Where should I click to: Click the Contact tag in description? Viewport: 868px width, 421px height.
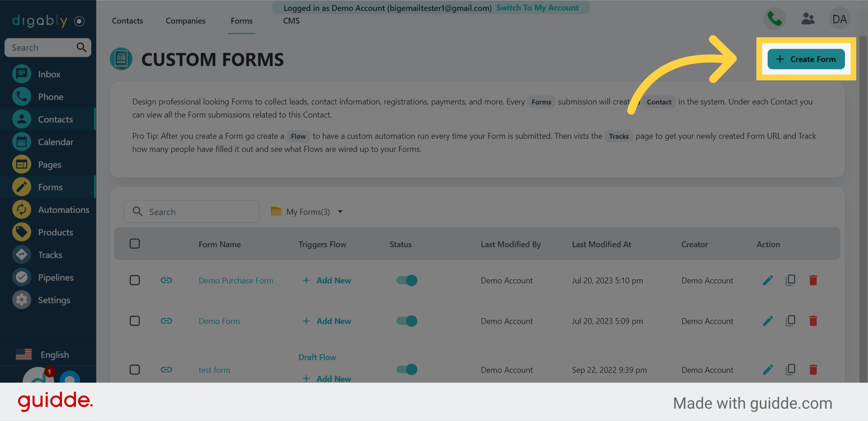coord(659,102)
